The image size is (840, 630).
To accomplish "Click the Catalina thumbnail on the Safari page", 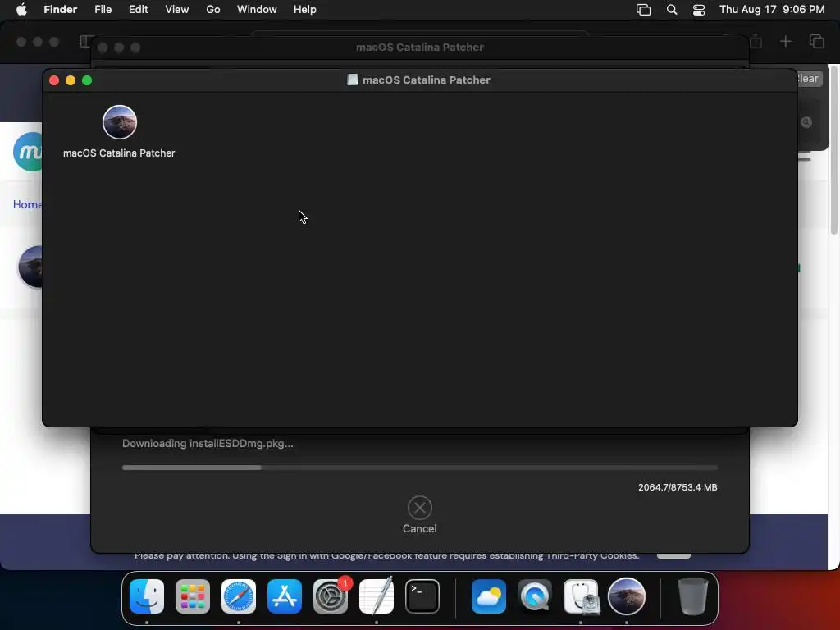I will pyautogui.click(x=30, y=267).
